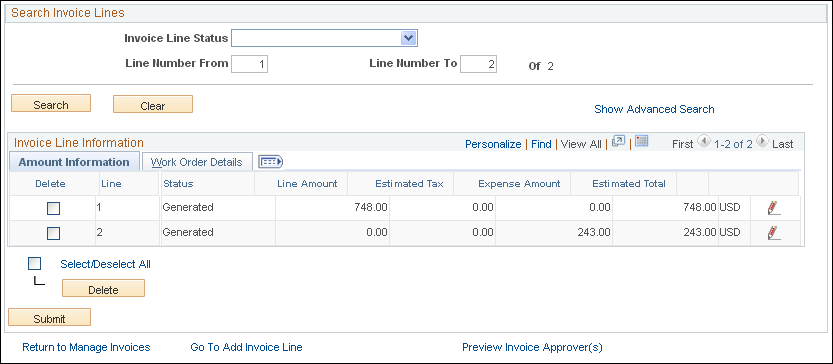Go To Add Invoice Line
This screenshot has width=833, height=364.
click(x=246, y=347)
